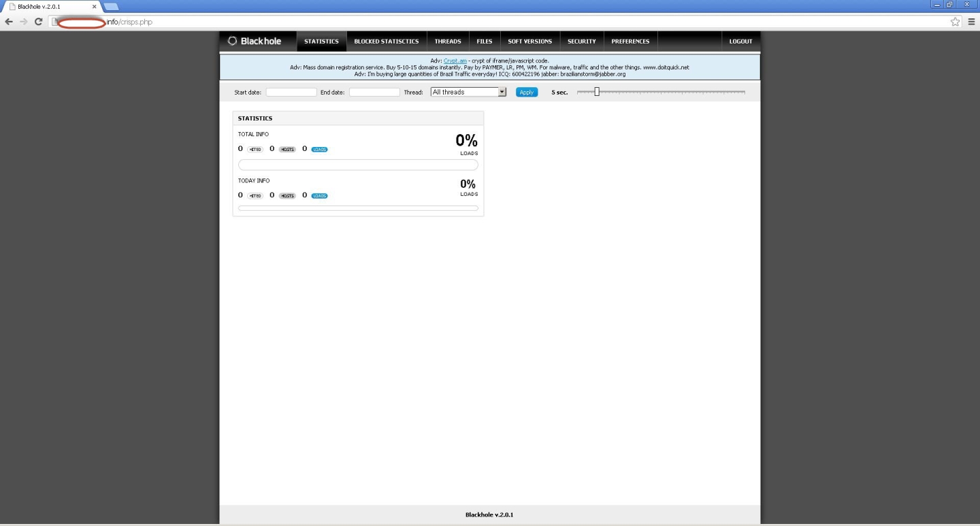Screen dimensions: 980x526
Task: Open Blocked Statisctics menu tab
Action: [387, 42]
